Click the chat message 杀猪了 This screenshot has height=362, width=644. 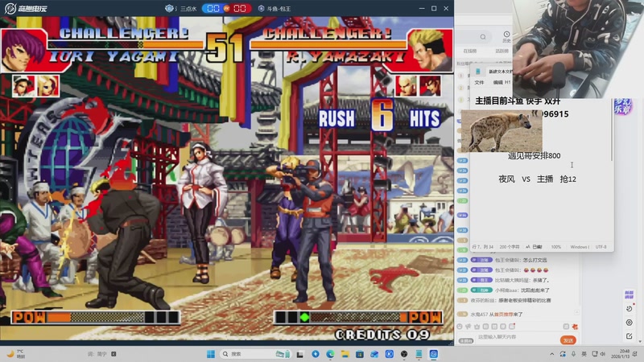541,280
